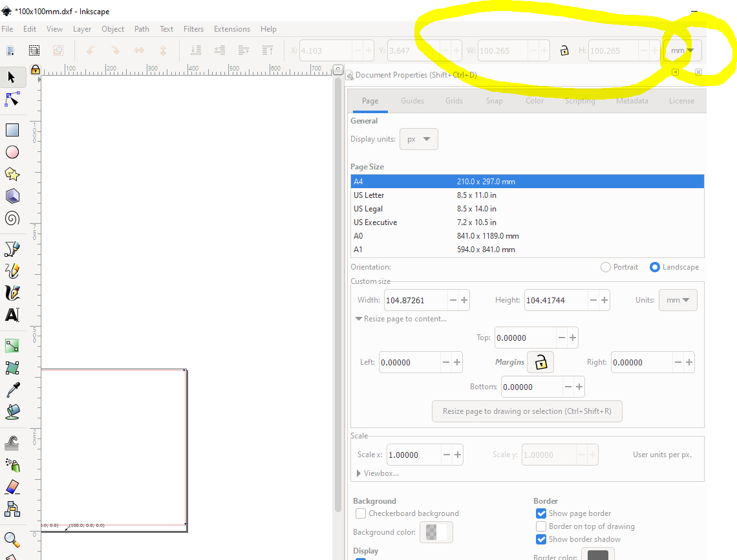This screenshot has width=737, height=560.
Task: Uncheck Show page border
Action: (x=541, y=513)
